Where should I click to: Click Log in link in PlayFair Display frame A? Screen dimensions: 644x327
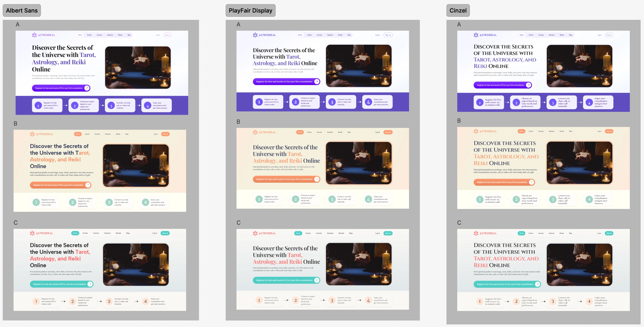coord(378,35)
